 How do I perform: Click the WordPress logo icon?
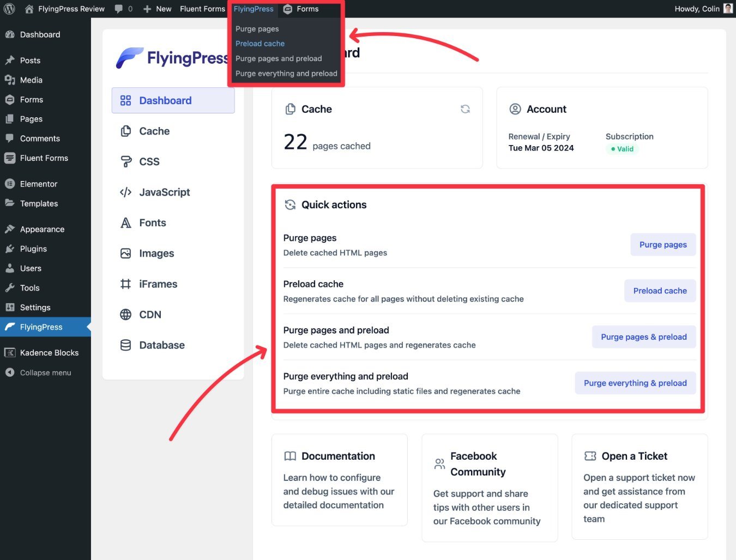(x=9, y=9)
